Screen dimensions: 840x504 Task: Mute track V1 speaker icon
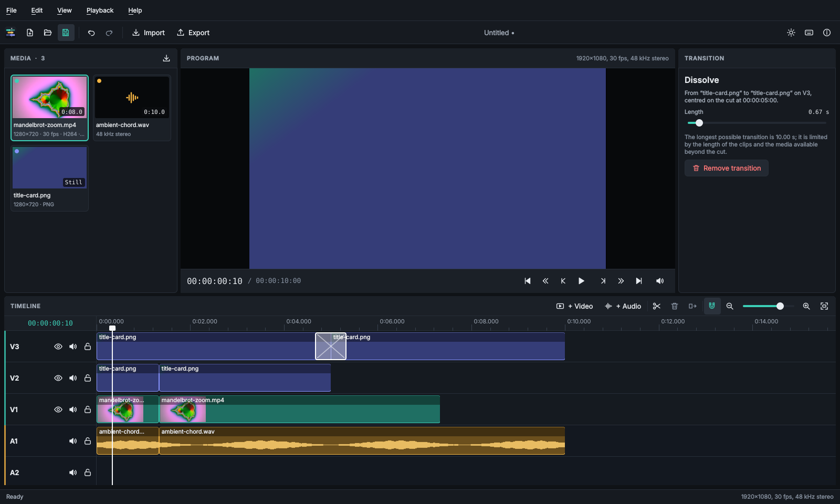[x=73, y=409]
